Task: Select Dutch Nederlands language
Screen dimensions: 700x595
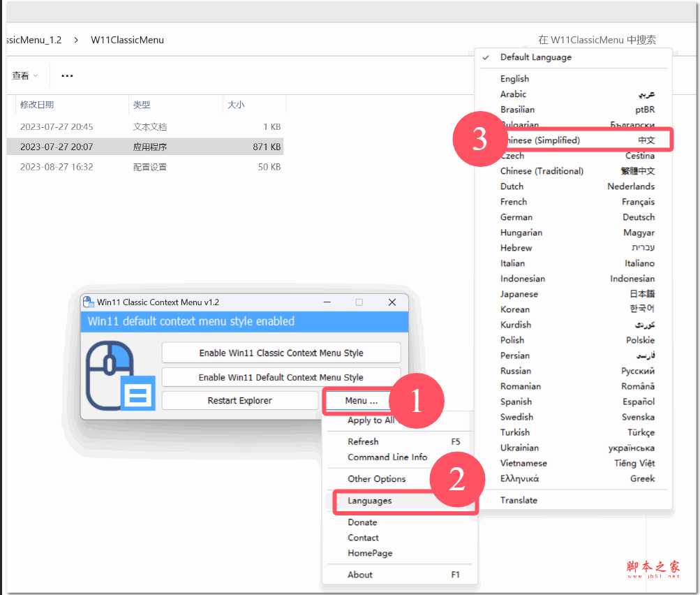Action: [573, 186]
